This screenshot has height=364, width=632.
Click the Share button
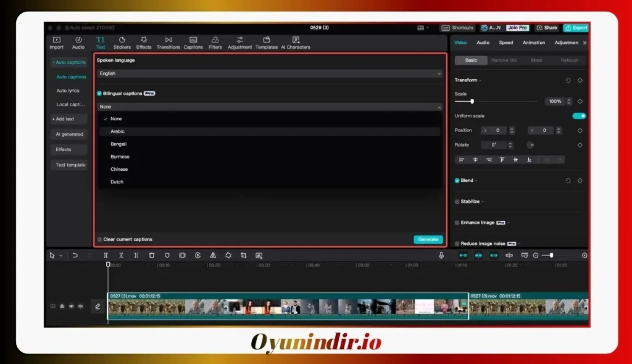point(547,28)
